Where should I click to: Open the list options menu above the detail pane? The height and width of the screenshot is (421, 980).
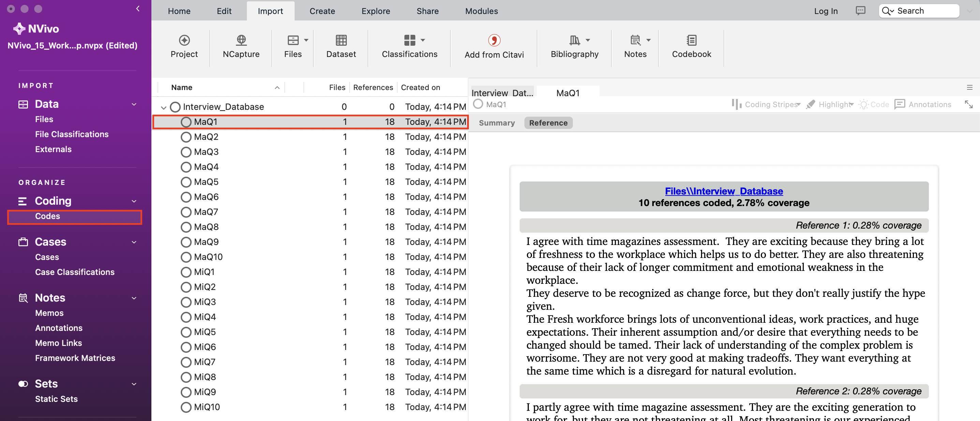(x=970, y=87)
